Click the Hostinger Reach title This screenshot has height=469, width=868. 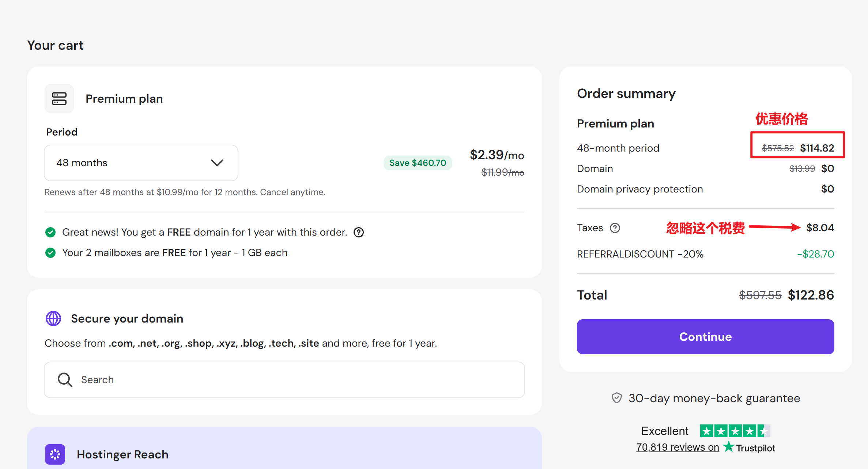(122, 454)
